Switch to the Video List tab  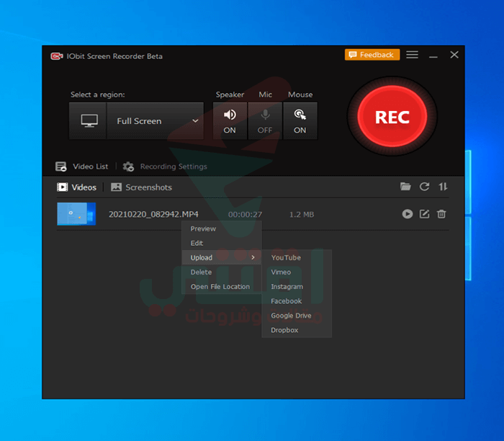81,166
